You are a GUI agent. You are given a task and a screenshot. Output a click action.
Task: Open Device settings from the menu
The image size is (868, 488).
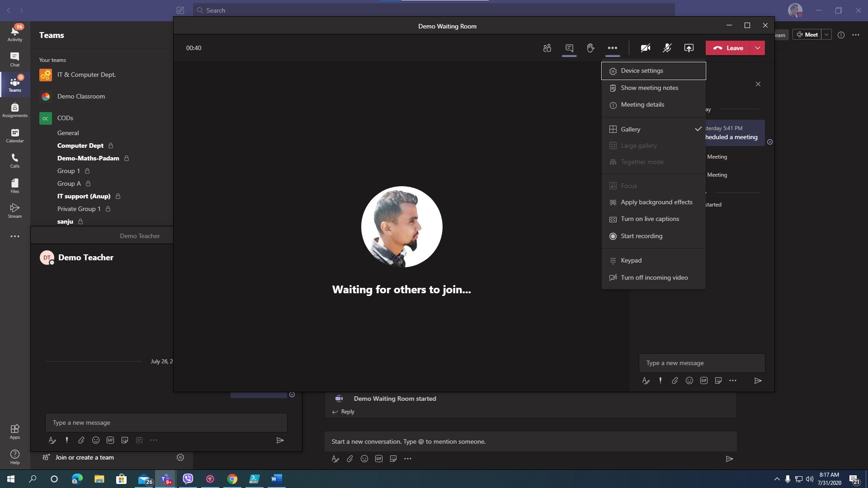point(642,70)
